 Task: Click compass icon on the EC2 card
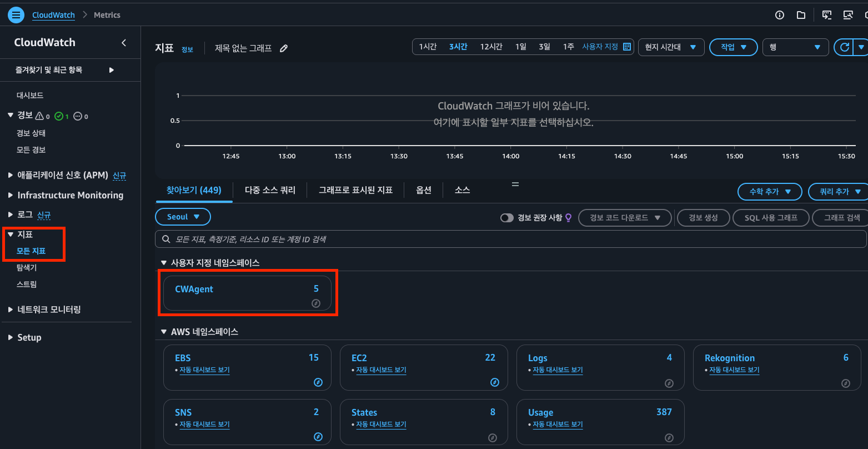pyautogui.click(x=495, y=382)
